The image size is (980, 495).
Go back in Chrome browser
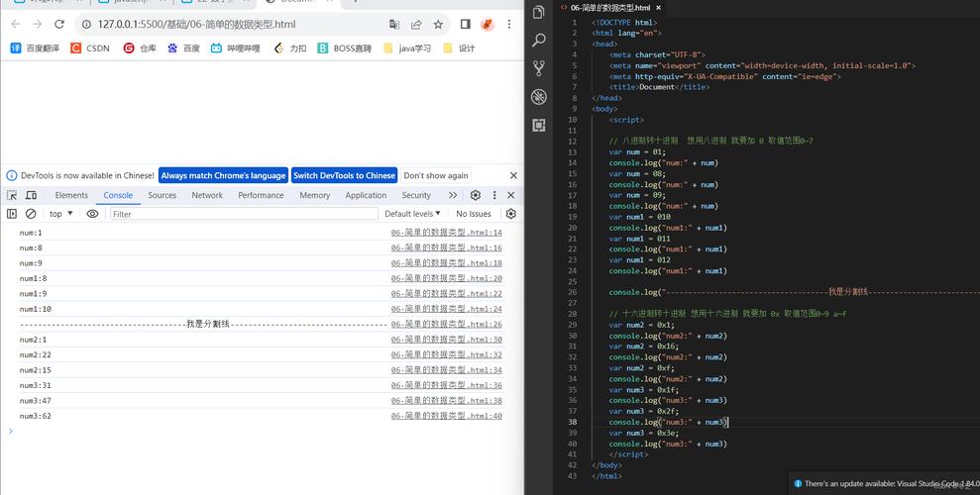[x=16, y=25]
